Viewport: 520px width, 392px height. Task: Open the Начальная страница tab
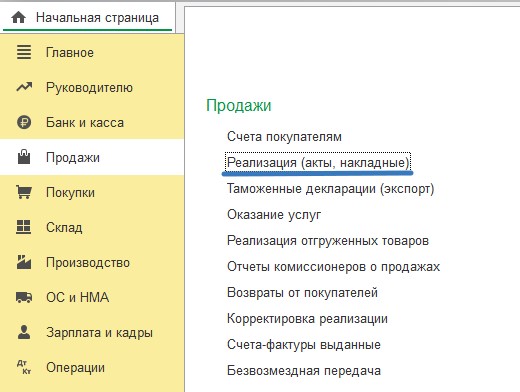(x=87, y=17)
